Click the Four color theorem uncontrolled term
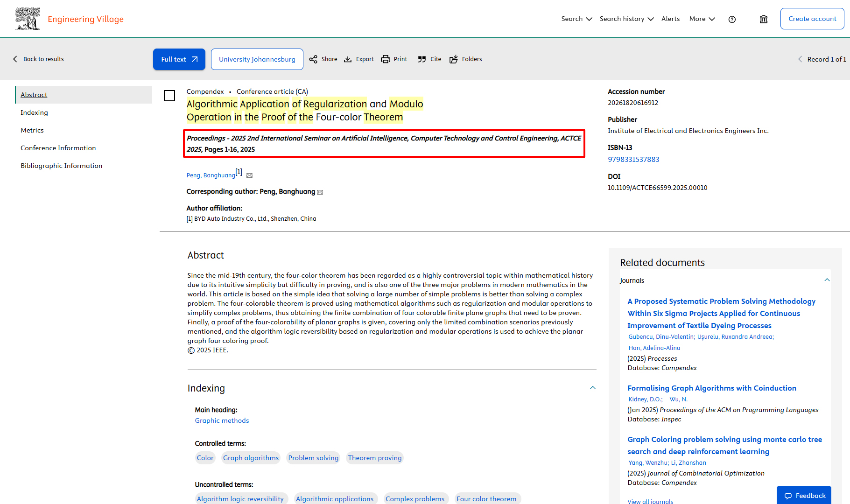The height and width of the screenshot is (504, 850). tap(486, 498)
